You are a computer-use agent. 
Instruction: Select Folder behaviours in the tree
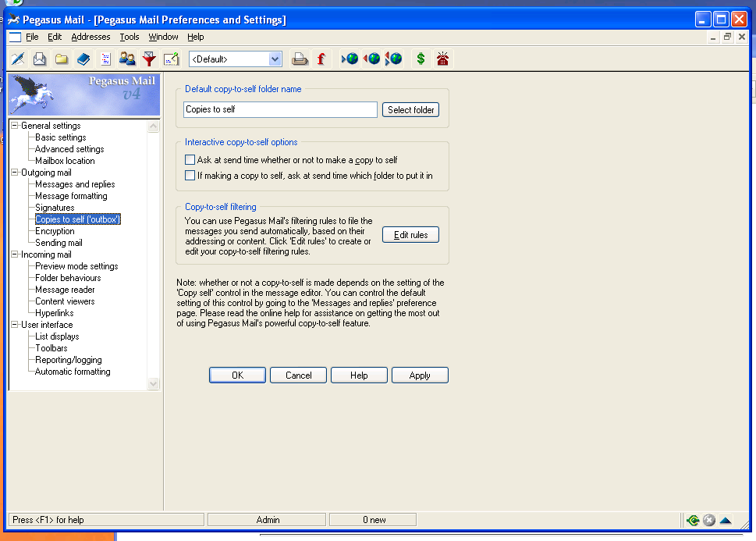click(68, 278)
